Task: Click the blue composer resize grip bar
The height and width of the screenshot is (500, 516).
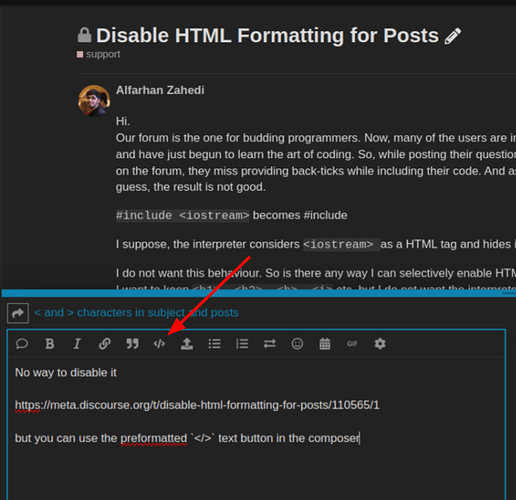Action: [259, 293]
